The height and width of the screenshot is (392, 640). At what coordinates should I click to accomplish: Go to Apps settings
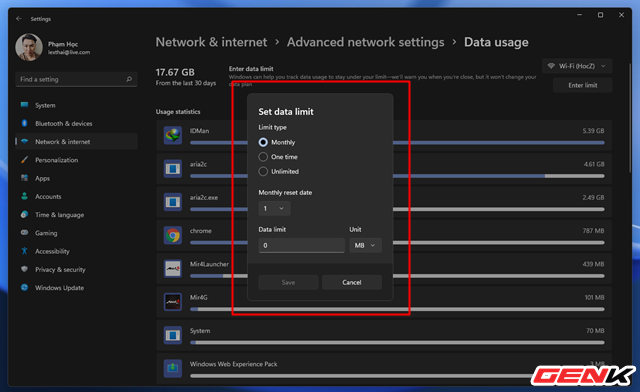coord(76,178)
